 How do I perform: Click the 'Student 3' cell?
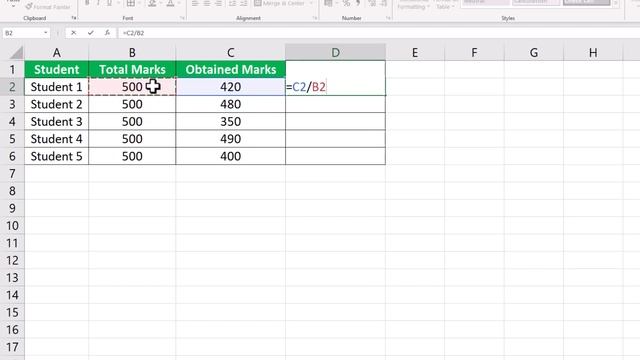coord(56,121)
